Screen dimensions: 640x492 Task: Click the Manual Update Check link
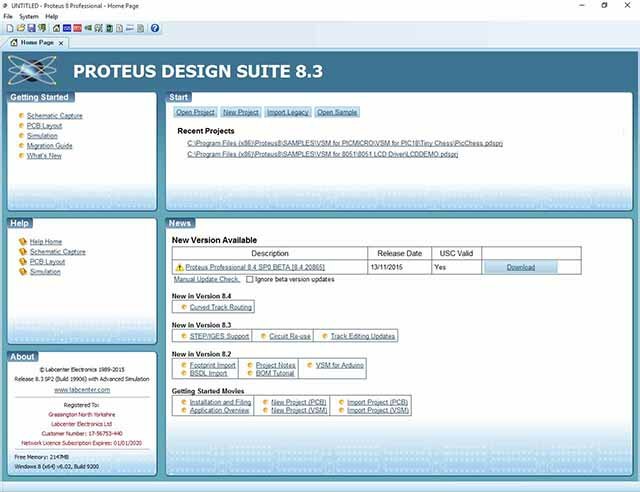click(207, 279)
